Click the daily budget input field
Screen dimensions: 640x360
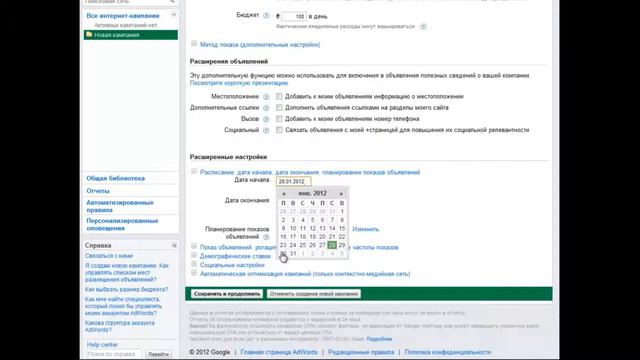(294, 16)
